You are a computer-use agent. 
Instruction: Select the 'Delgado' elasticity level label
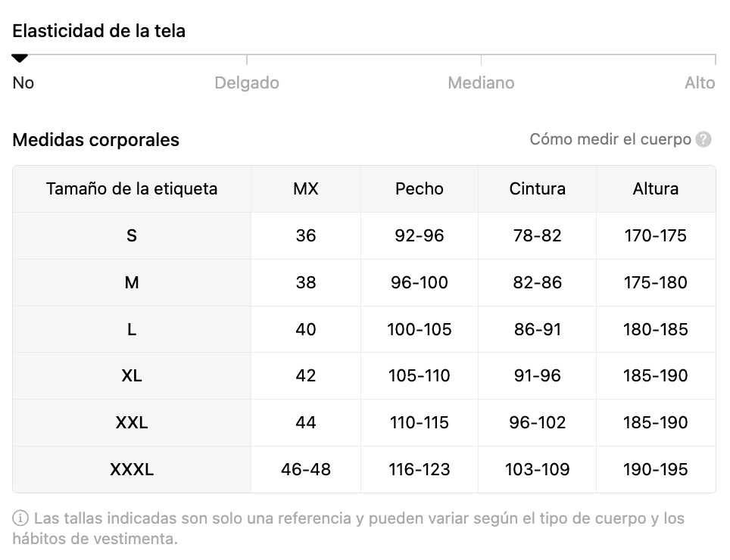click(x=247, y=83)
